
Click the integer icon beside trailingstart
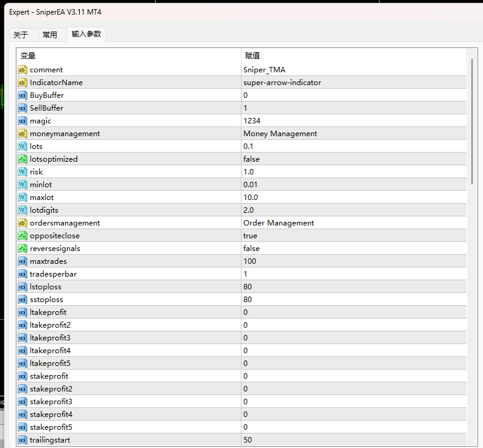point(22,440)
